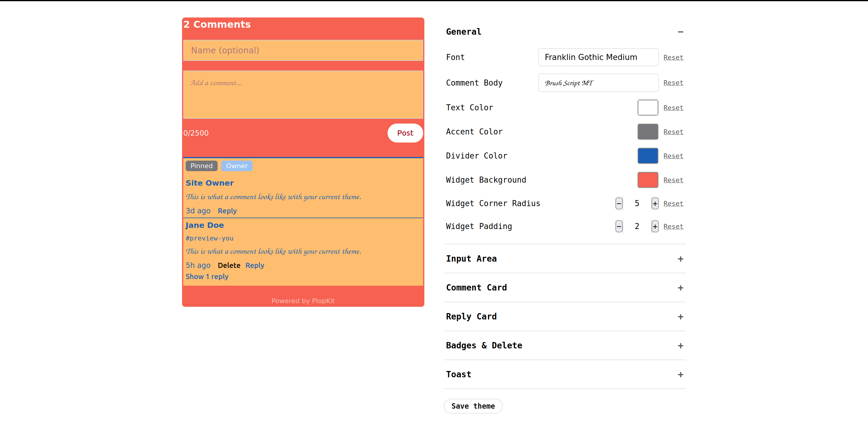Viewport: 868px width, 421px height.
Task: Show 1 reply under Jane Doe
Action: point(207,277)
